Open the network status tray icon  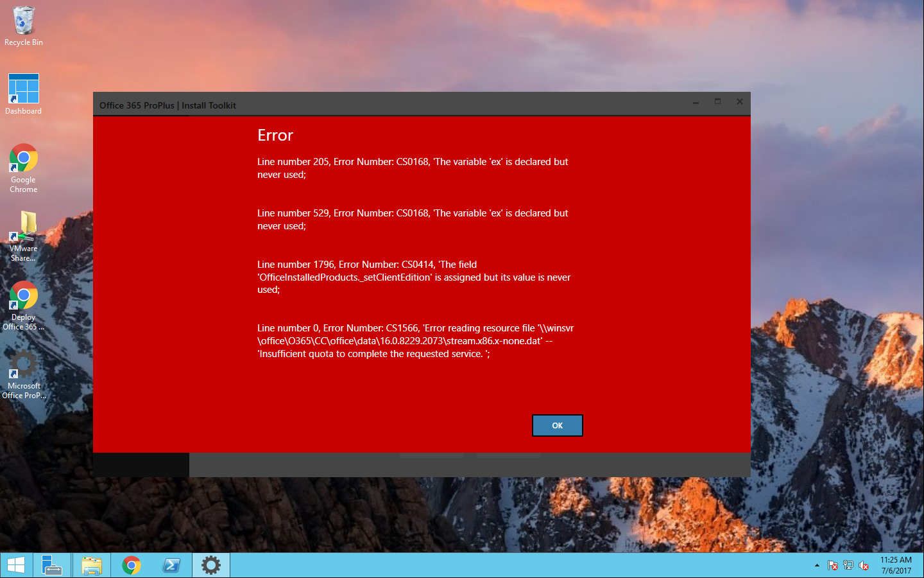848,565
